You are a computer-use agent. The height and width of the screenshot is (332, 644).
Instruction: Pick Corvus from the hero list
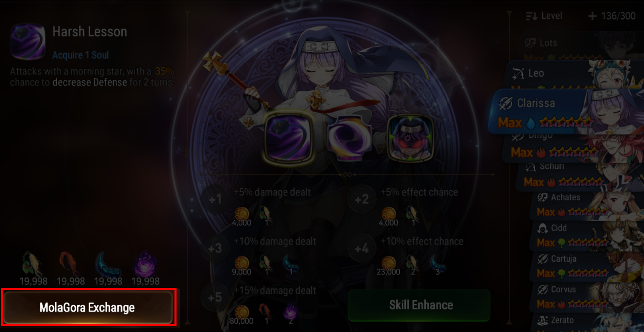pyautogui.click(x=588, y=297)
